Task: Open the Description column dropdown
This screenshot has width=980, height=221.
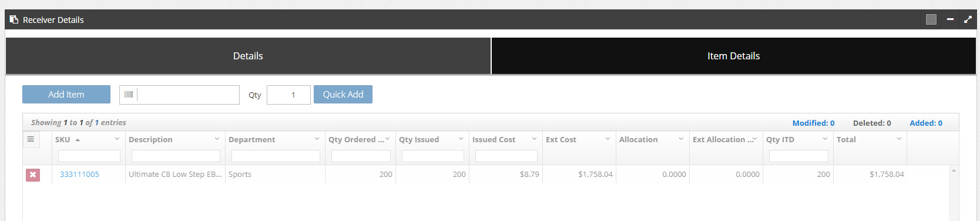Action: pos(217,139)
